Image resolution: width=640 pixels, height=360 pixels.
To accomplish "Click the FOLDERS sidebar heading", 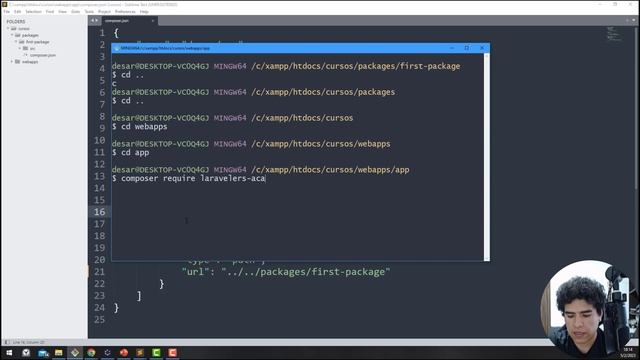I will (16, 22).
